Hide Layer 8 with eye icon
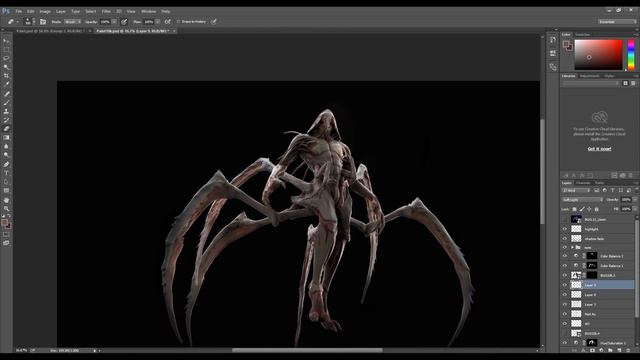Viewport: 640px width, 360px height. click(x=565, y=294)
